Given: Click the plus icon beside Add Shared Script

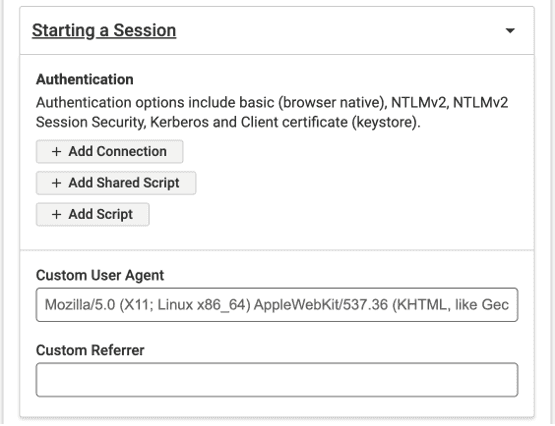Looking at the screenshot, I should pyautogui.click(x=56, y=183).
